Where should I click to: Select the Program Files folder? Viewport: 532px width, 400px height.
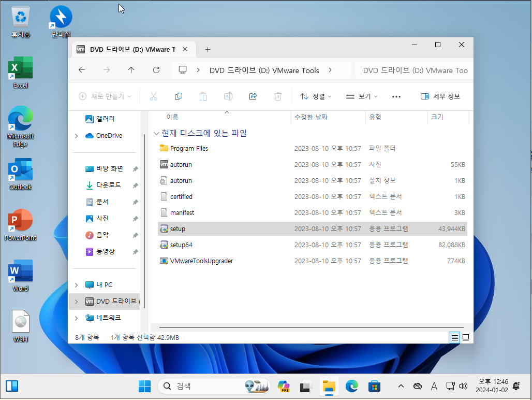(313, 148)
